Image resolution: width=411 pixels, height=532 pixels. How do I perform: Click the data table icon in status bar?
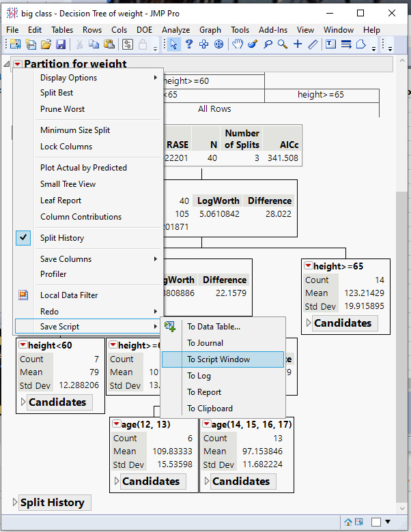359,522
